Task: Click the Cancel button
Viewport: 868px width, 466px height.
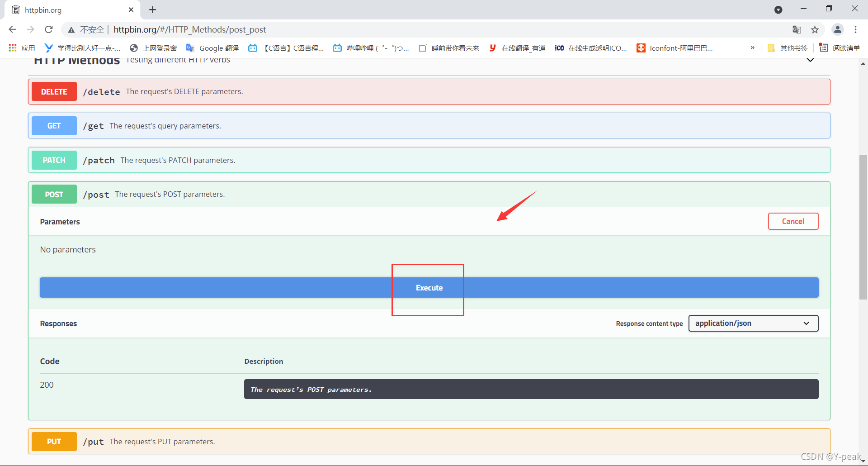Action: point(793,221)
